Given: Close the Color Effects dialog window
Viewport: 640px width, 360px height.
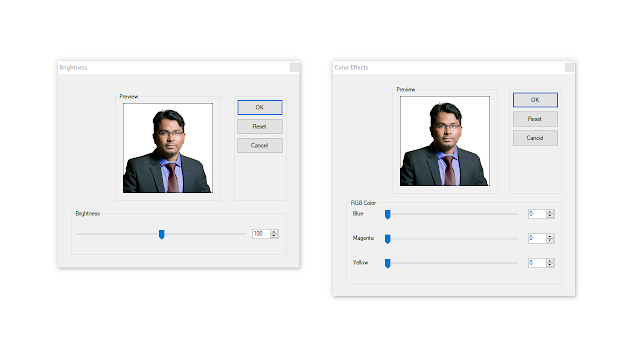Looking at the screenshot, I should click(x=569, y=68).
